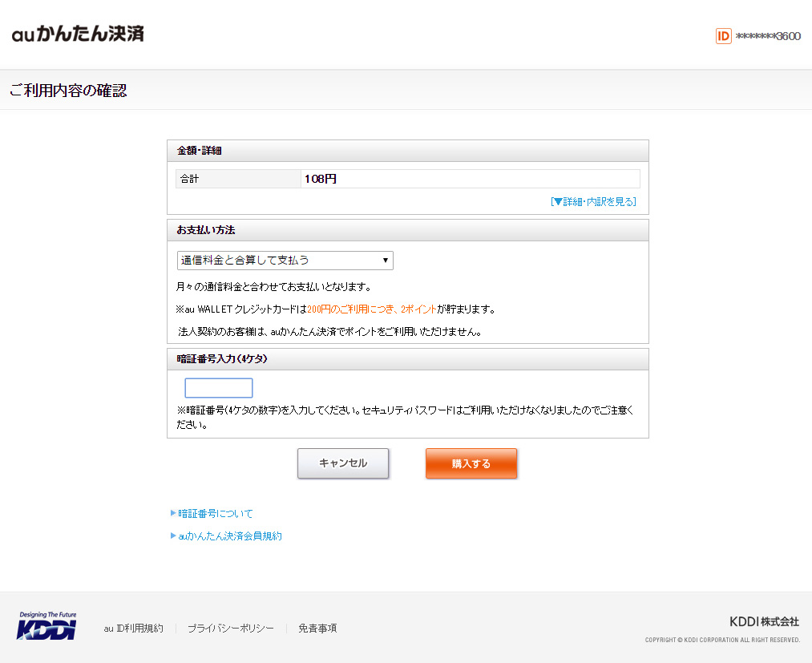Click the 法人契約のお客様 notice text
Image resolution: width=812 pixels, height=663 pixels.
click(x=330, y=332)
